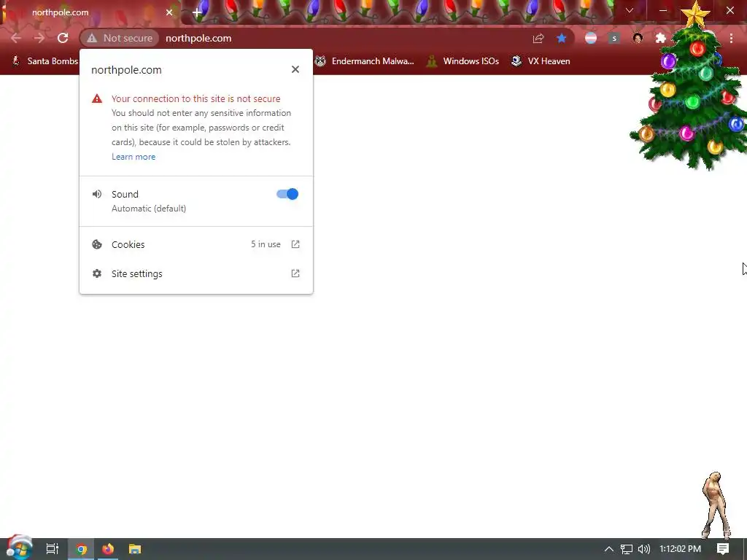Select 'Your connection to this site is not secure' text
The image size is (747, 560).
[196, 98]
